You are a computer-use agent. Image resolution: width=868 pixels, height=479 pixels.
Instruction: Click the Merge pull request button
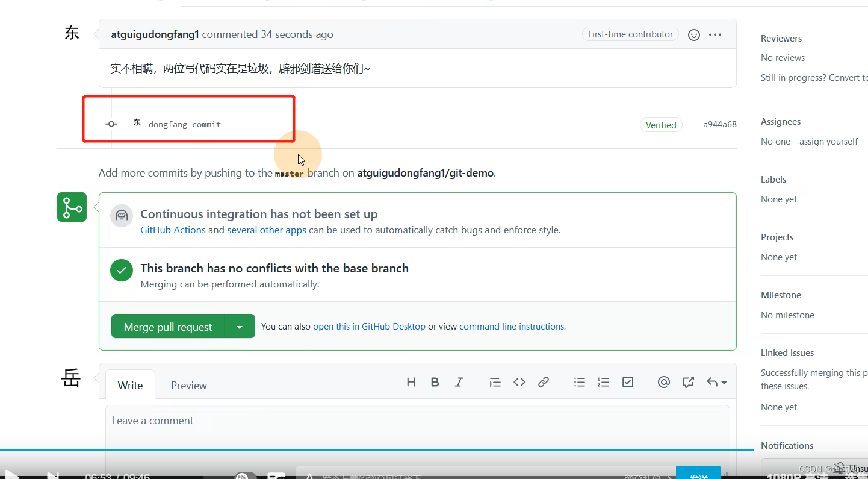[168, 327]
